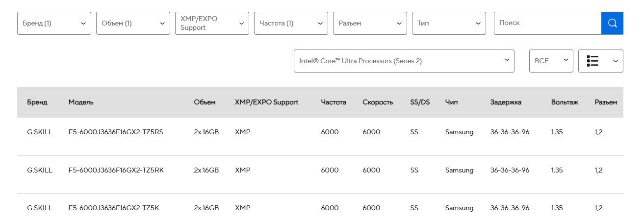
Task: Expand the Тип filter dropdown
Action: pos(449,23)
